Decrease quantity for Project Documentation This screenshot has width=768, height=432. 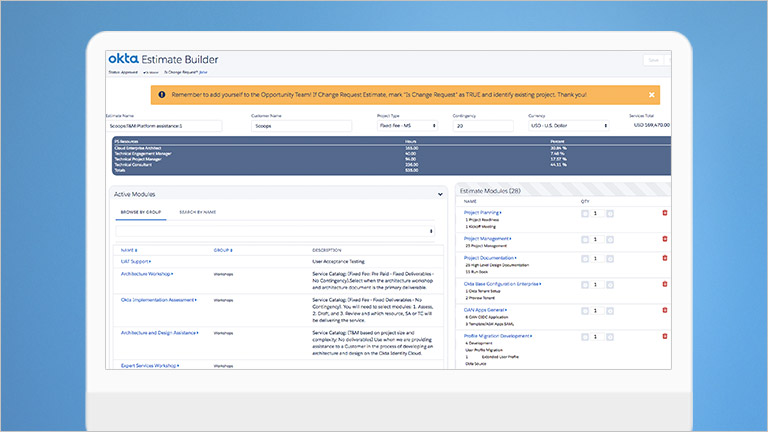(x=585, y=259)
